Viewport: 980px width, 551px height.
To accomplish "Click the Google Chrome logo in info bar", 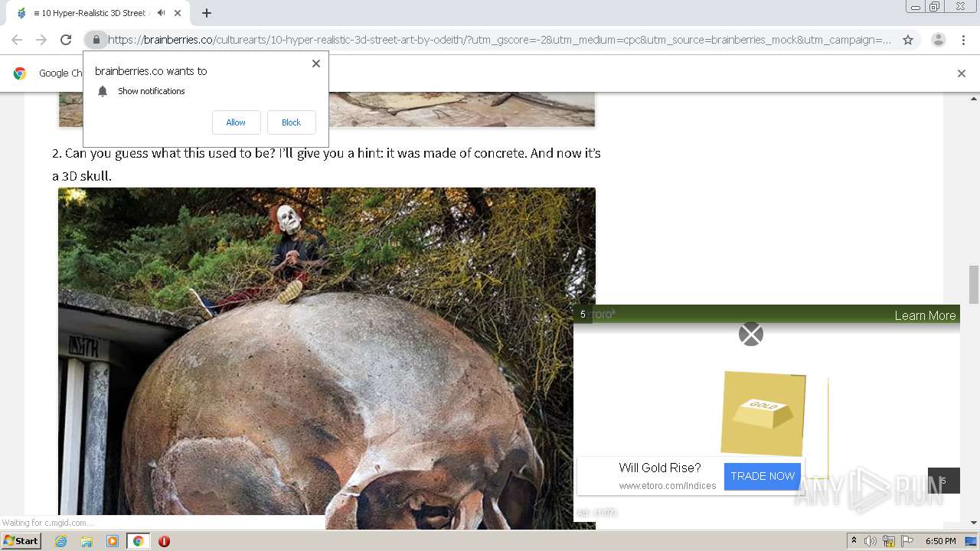I will 20,73.
